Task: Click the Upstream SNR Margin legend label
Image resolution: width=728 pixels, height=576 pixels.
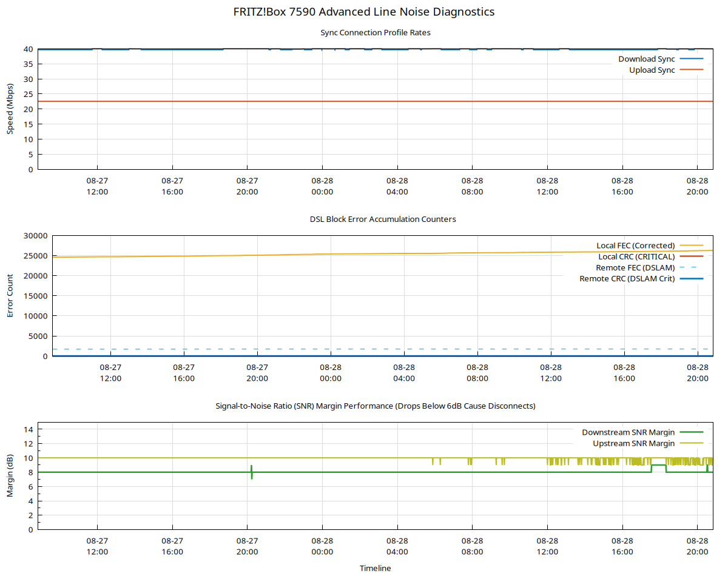Action: [634, 443]
